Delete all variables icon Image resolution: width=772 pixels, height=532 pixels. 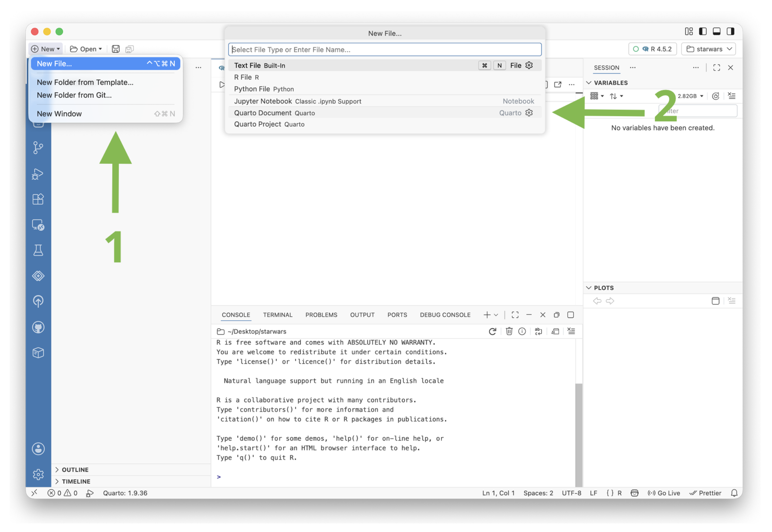(x=732, y=96)
